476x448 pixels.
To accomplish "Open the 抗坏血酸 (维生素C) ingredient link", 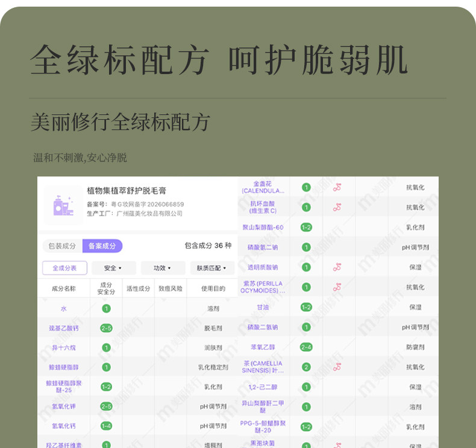I will [x=263, y=207].
